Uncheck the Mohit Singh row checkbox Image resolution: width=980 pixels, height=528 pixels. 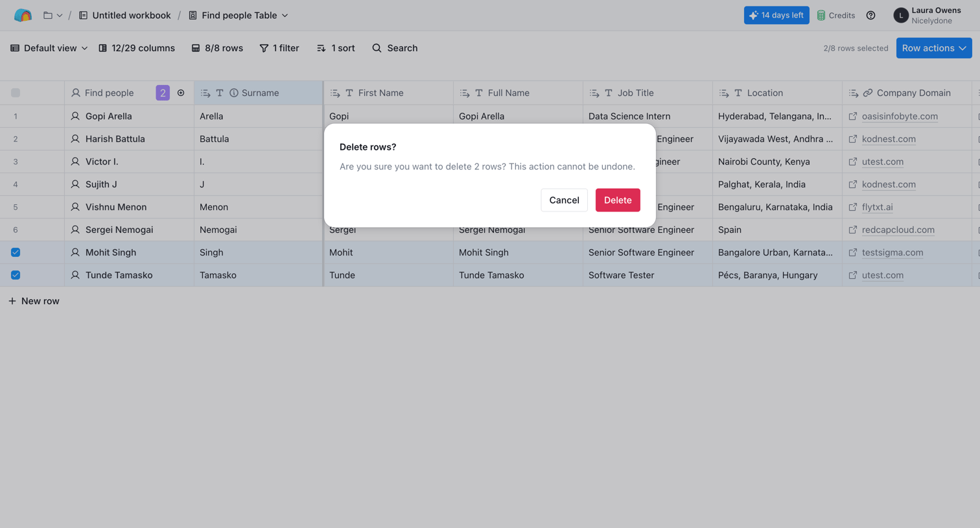[16, 252]
